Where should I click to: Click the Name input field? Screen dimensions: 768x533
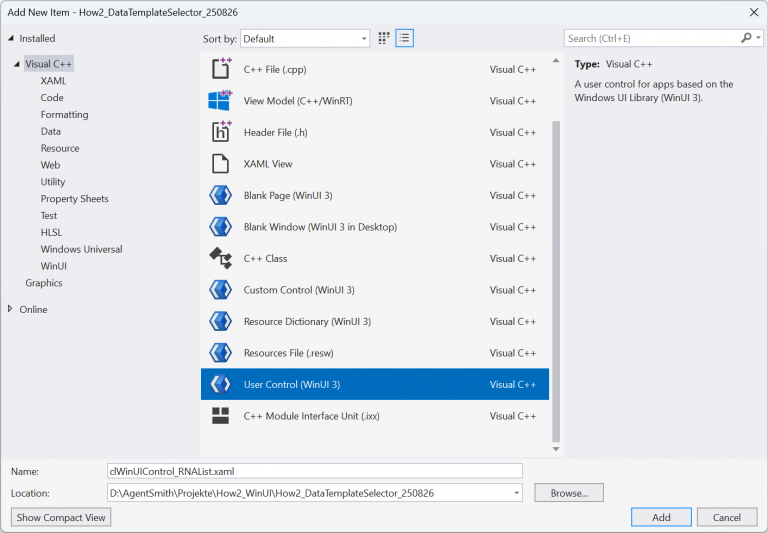pos(314,470)
